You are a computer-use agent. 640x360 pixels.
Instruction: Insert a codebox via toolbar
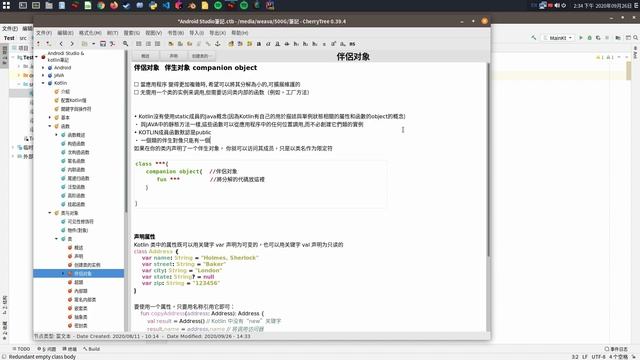[190, 44]
